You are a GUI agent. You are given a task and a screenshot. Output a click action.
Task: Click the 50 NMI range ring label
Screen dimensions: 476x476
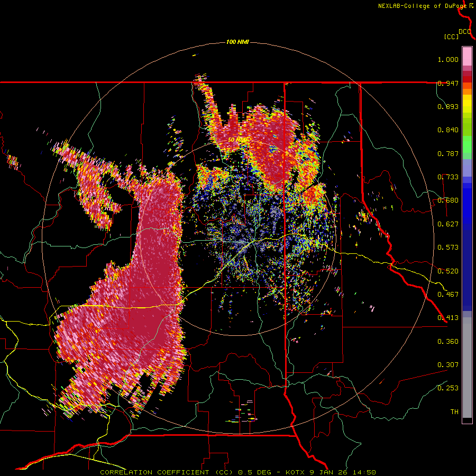[x=237, y=140]
